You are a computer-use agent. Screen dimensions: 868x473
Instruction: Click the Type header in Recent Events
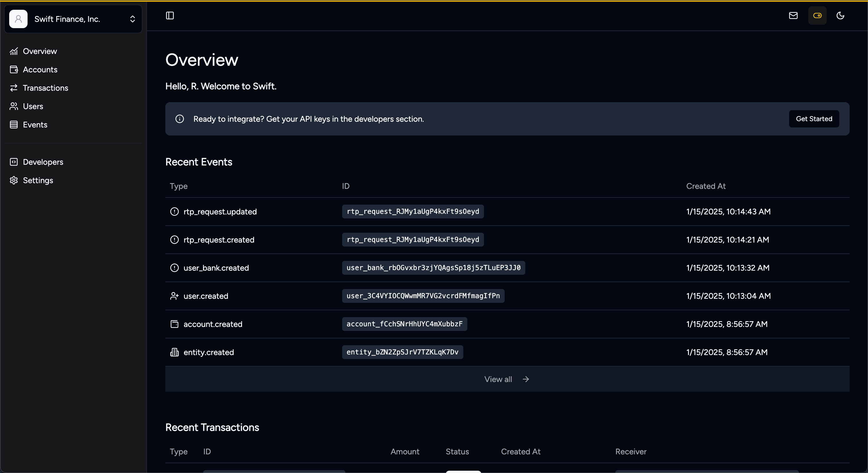pyautogui.click(x=179, y=186)
